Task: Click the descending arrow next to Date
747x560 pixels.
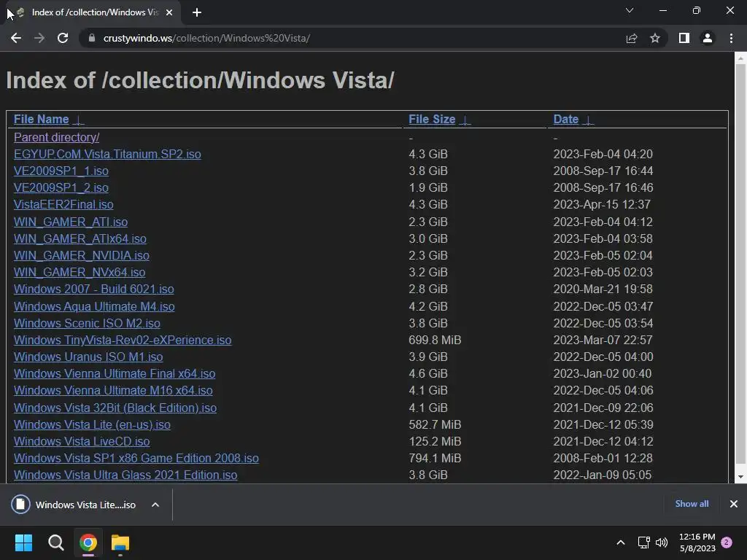Action: 589,120
